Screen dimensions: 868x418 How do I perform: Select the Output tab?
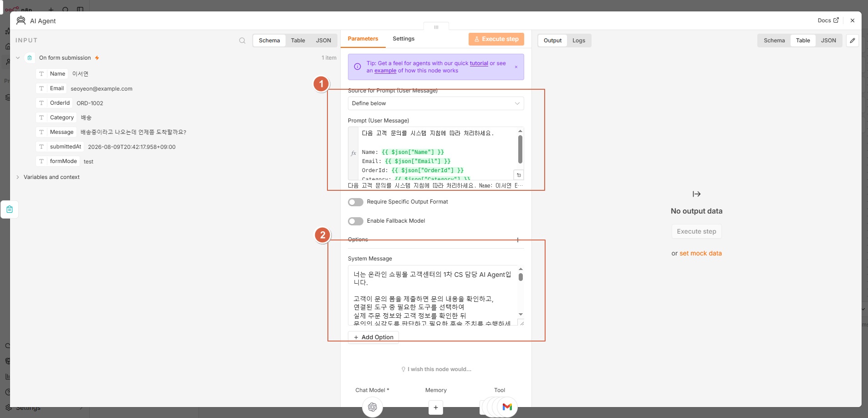[552, 41]
